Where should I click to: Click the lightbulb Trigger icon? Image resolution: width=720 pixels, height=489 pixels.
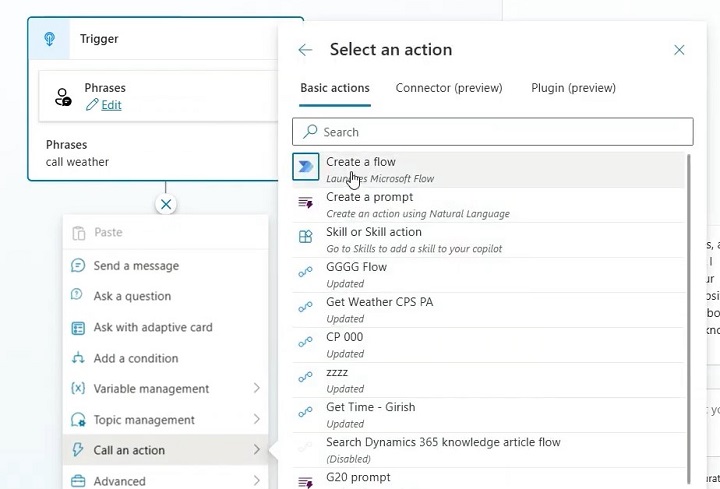point(50,39)
